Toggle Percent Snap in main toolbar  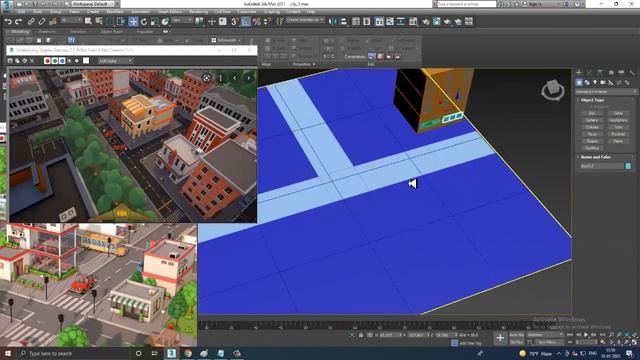[257, 21]
